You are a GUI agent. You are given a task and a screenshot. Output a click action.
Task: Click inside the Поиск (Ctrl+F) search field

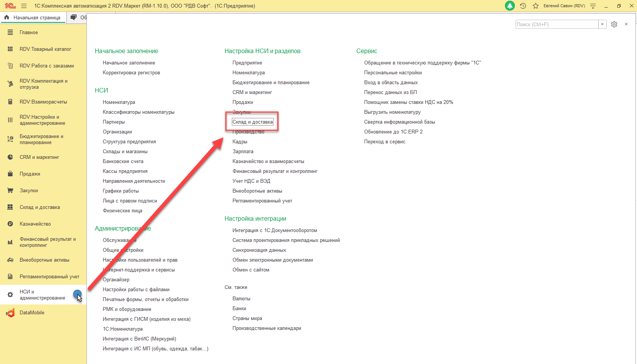click(557, 24)
